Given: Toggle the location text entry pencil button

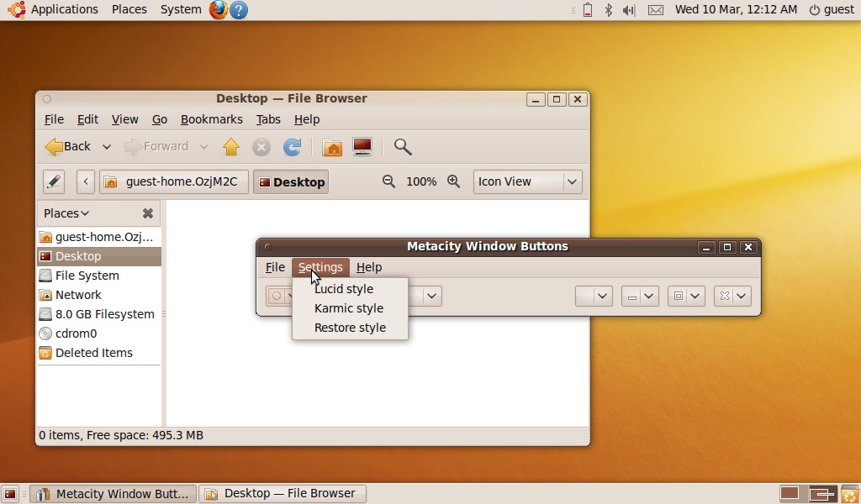Looking at the screenshot, I should click(x=54, y=181).
